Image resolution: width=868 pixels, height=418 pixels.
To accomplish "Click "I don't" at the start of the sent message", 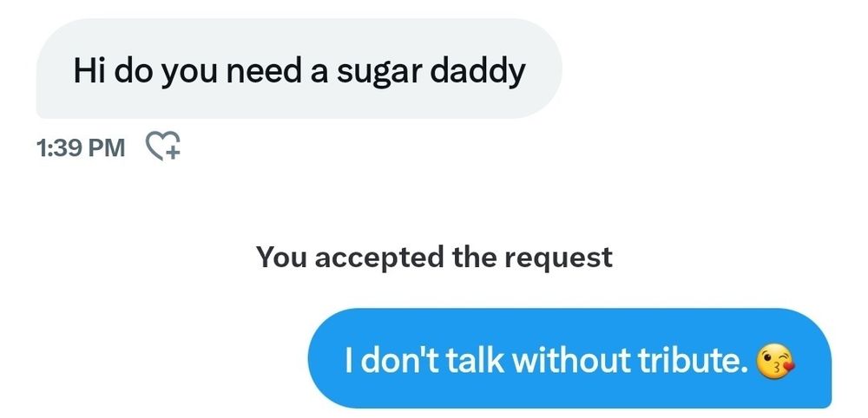I will pos(392,361).
